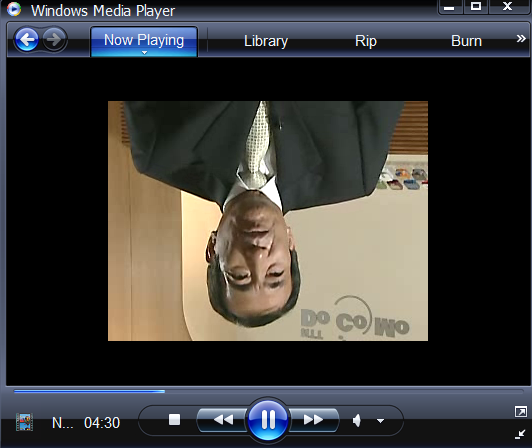Show more tabs with double chevron
The image size is (532, 448).
click(x=521, y=39)
